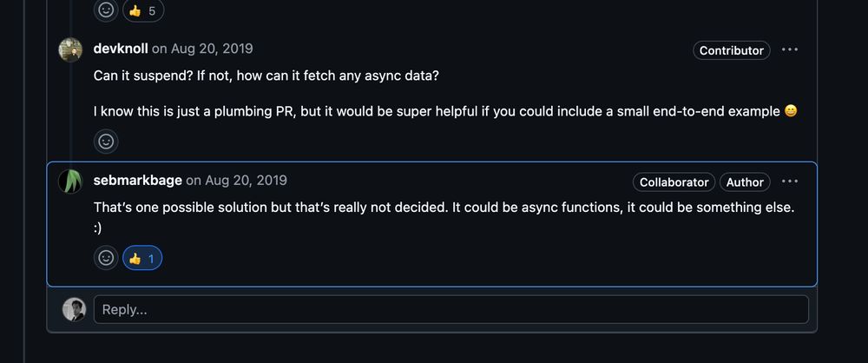The image size is (868, 363).
Task: Toggle the thumbs up reaction showing 1
Action: click(142, 258)
